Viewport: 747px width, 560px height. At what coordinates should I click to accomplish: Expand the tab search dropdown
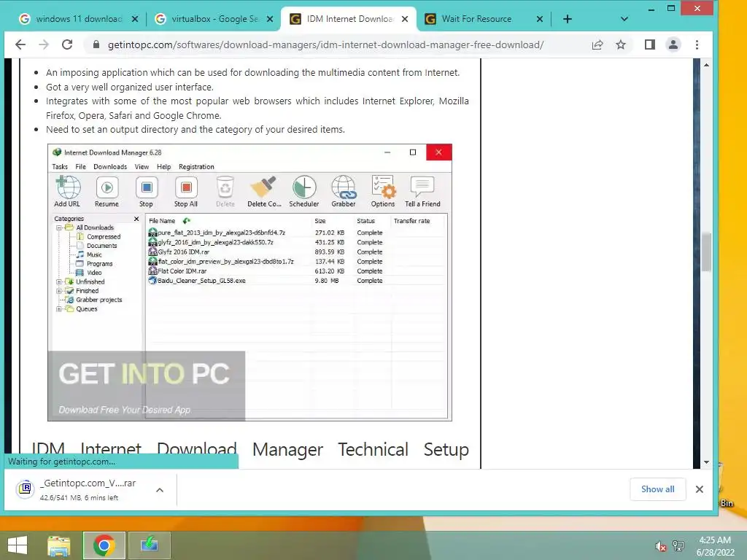pyautogui.click(x=624, y=19)
